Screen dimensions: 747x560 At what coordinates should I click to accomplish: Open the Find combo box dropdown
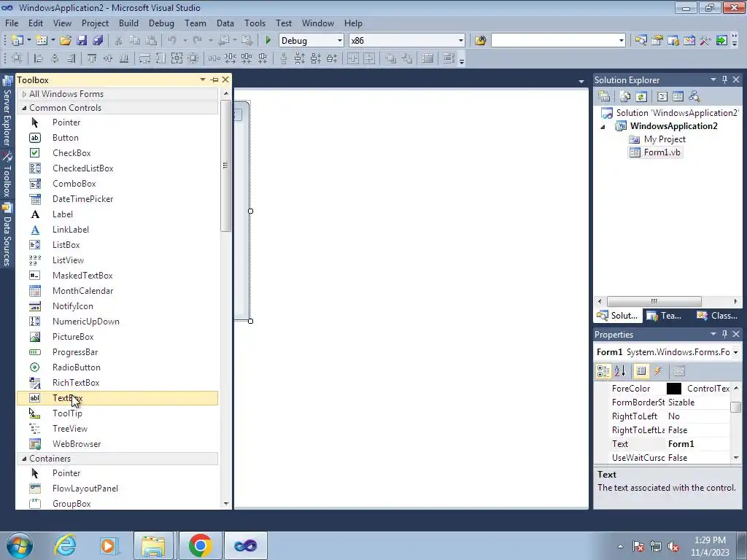coord(621,41)
